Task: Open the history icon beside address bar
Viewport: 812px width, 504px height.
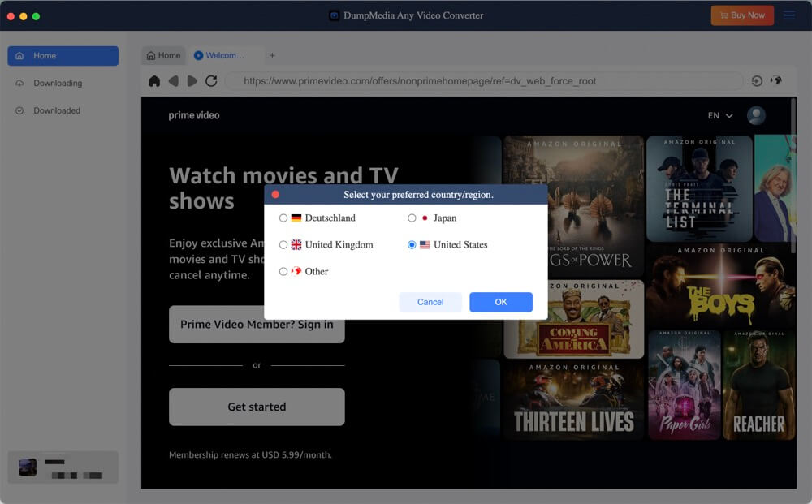Action: 757,81
